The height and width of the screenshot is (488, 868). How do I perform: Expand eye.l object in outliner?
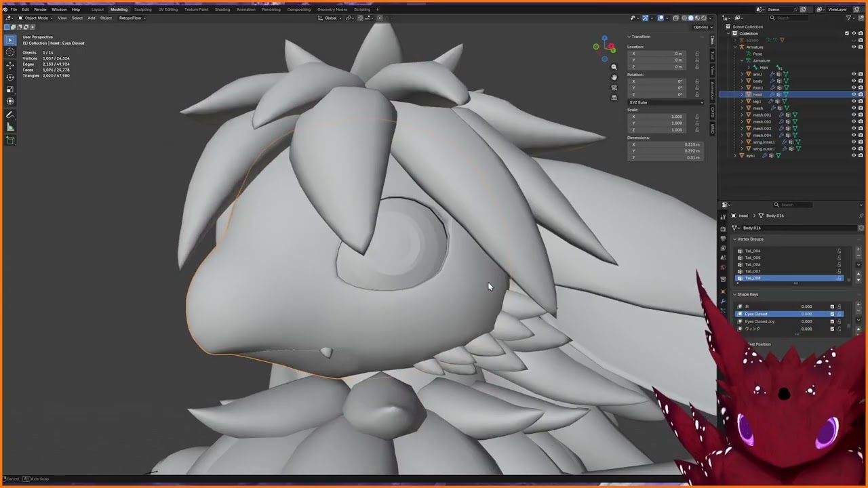(734, 155)
